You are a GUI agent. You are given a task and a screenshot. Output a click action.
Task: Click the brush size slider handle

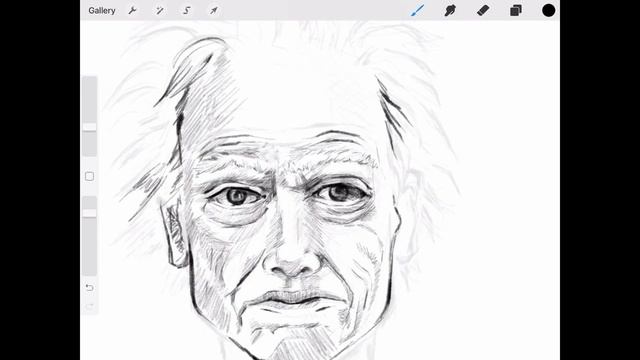coord(89,127)
